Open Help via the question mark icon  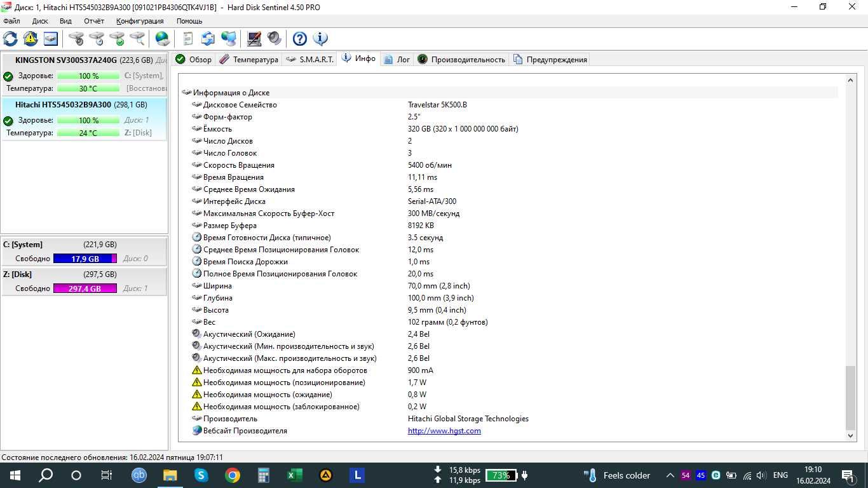click(300, 39)
